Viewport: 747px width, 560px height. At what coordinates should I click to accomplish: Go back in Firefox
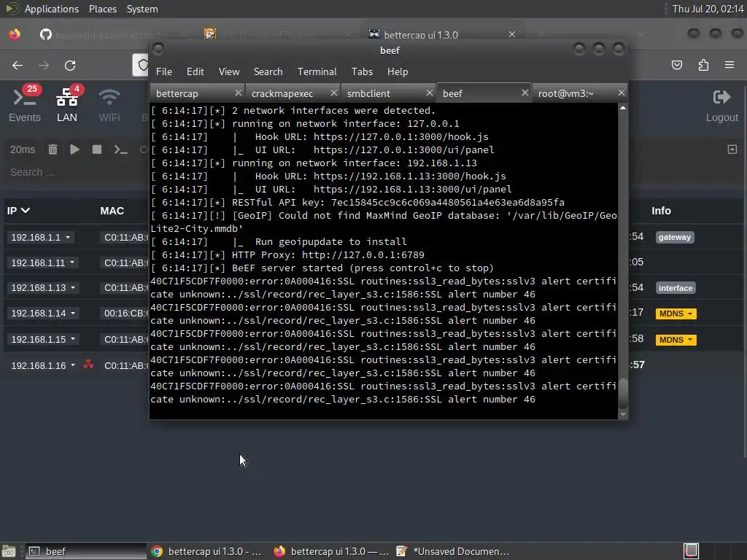tap(18, 65)
